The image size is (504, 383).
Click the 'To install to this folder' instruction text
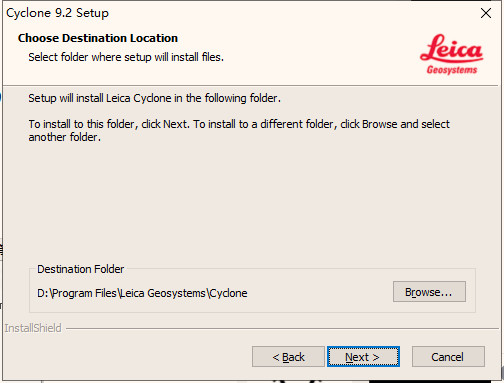click(x=239, y=130)
